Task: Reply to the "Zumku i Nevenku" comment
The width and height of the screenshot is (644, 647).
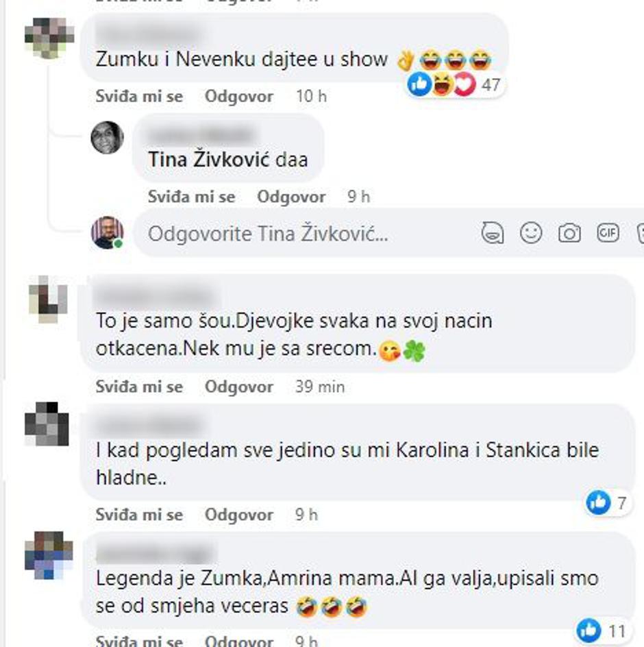Action: (239, 96)
